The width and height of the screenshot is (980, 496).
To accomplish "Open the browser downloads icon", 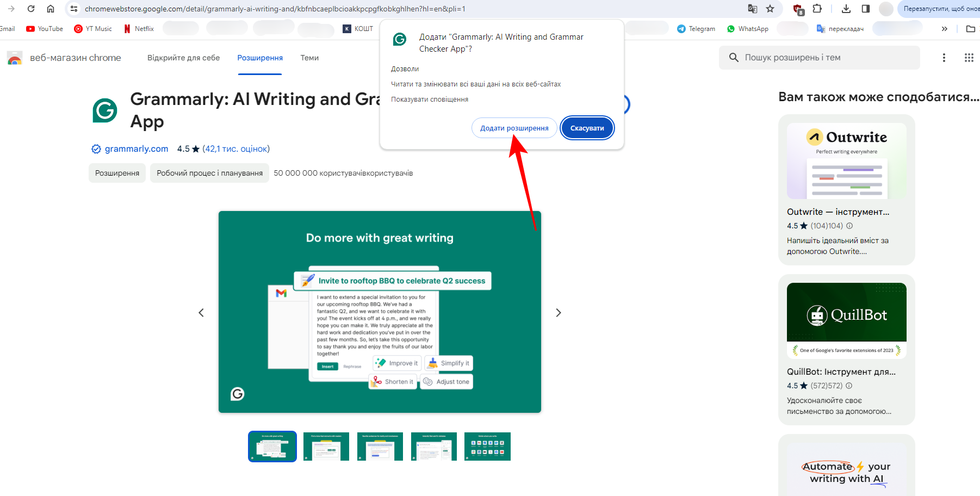I will (846, 9).
